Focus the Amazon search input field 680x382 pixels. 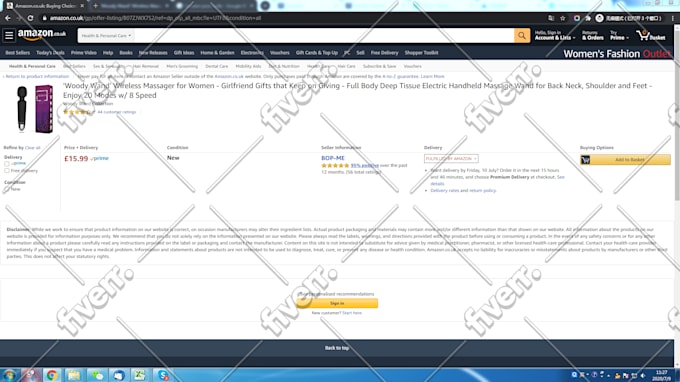tap(324, 36)
